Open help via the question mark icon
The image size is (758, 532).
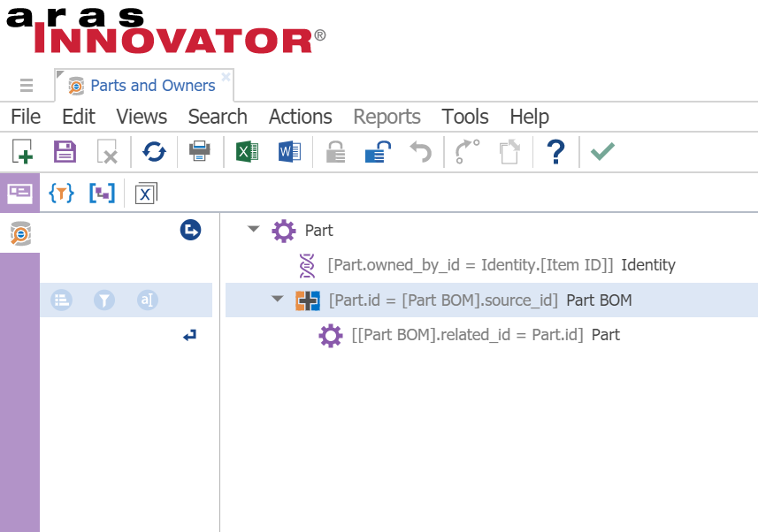(x=555, y=152)
